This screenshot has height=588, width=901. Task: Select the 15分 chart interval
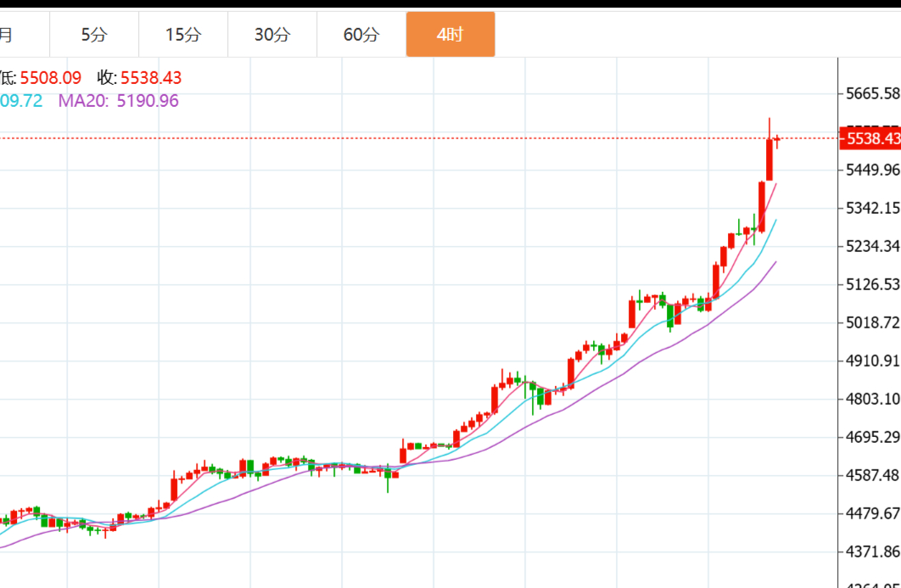[183, 35]
